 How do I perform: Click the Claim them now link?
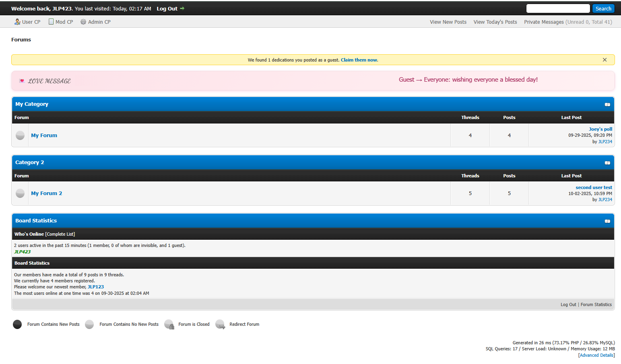(x=359, y=60)
